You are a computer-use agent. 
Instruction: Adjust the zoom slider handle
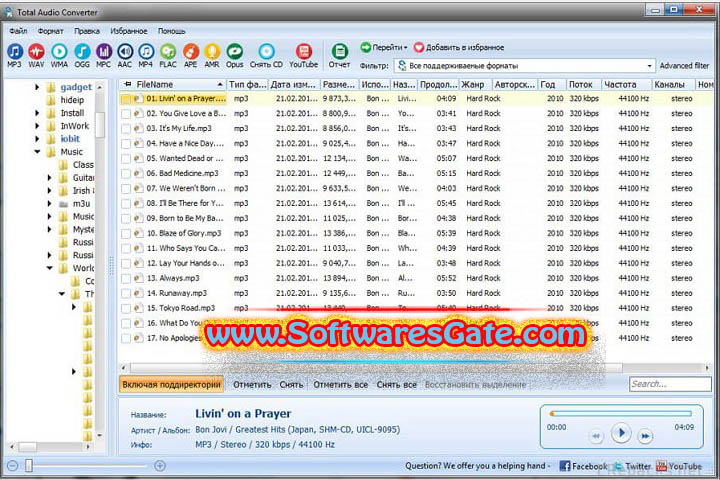pyautogui.click(x=28, y=466)
